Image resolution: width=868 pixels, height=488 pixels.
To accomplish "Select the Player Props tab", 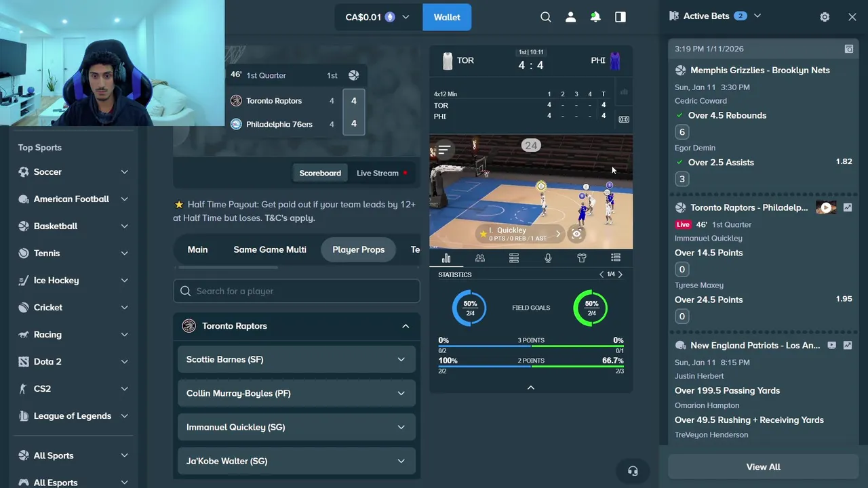I will (359, 249).
